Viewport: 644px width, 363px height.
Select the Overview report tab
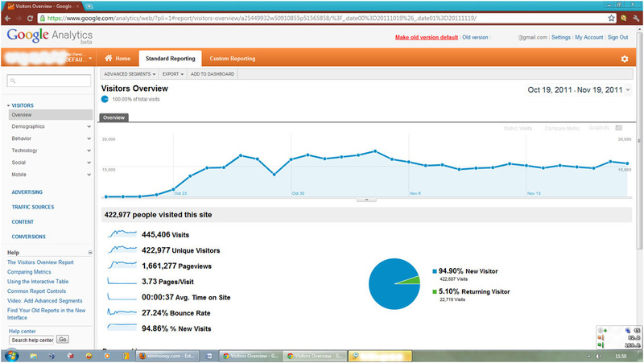[114, 118]
